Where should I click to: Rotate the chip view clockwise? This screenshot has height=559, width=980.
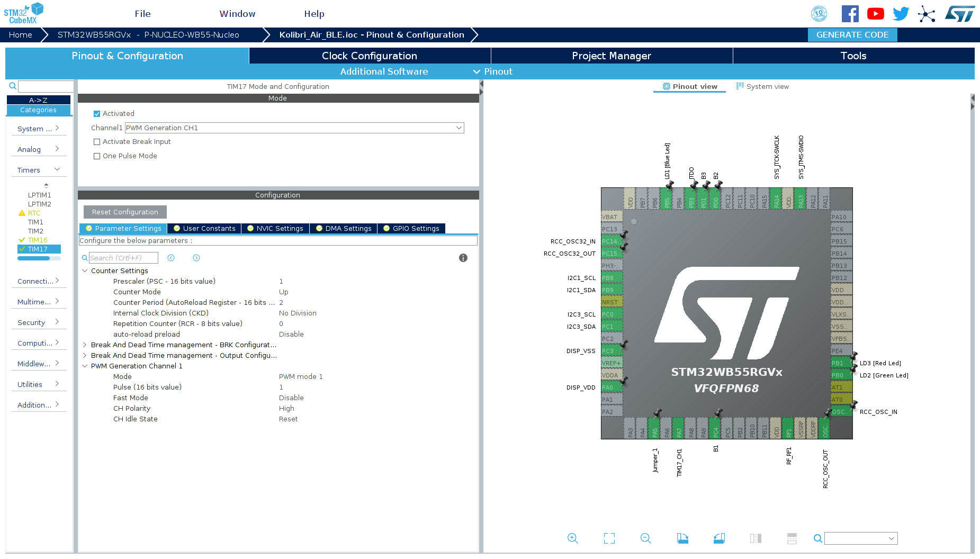pyautogui.click(x=682, y=538)
